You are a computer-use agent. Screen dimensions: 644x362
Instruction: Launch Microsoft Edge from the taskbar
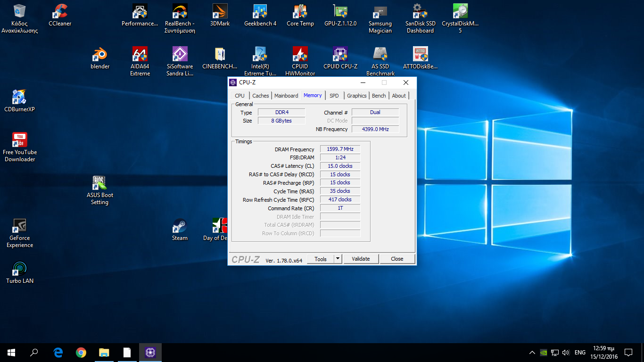pos(58,353)
